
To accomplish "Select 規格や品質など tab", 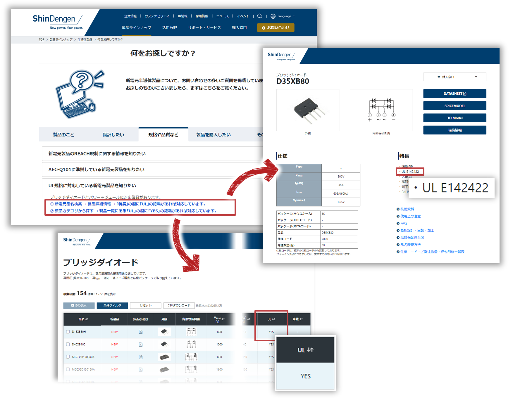I will coord(163,135).
